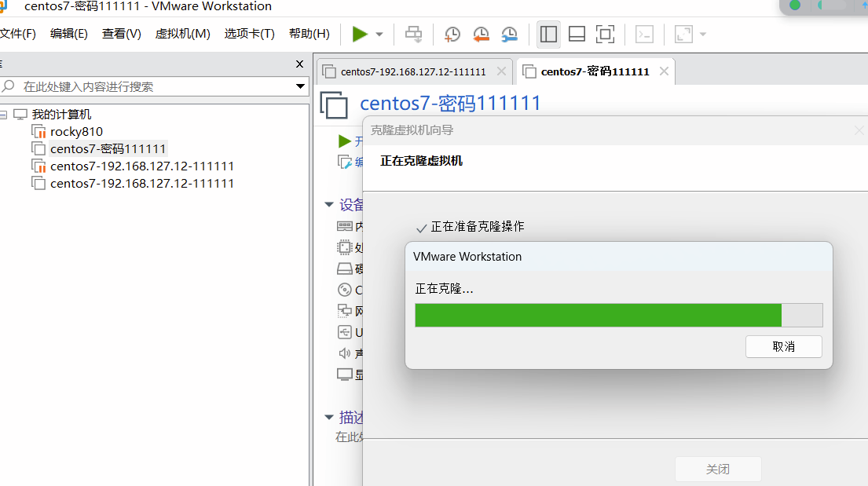
Task: Click the 正在克隆... status text
Action: (x=444, y=288)
